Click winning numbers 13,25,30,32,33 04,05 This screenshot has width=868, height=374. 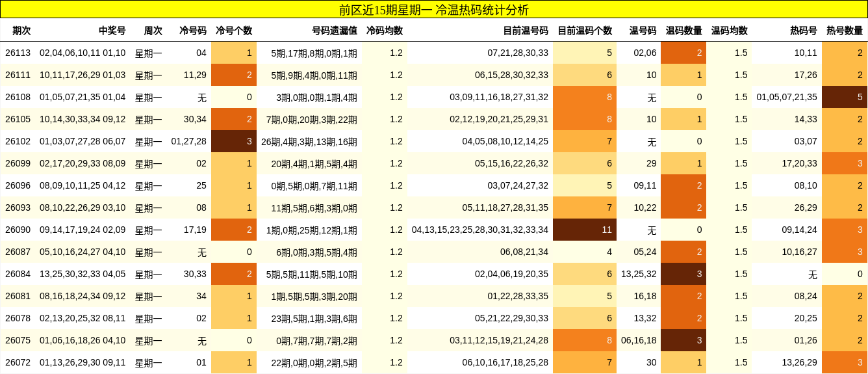click(83, 274)
